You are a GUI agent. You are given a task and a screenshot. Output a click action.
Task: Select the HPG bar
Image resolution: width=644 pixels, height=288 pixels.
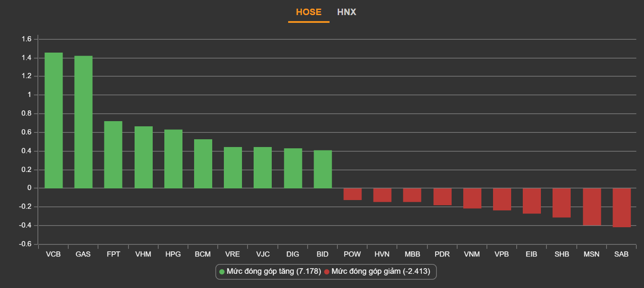[x=173, y=159]
